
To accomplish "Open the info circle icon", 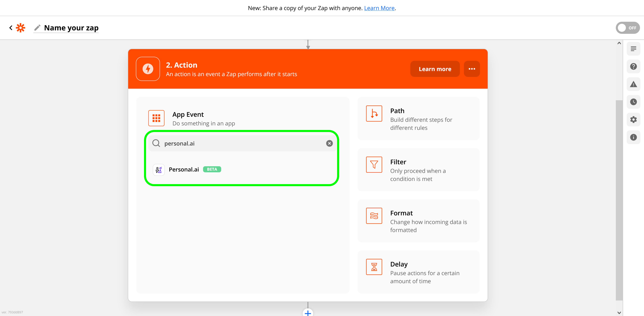I will tap(633, 137).
